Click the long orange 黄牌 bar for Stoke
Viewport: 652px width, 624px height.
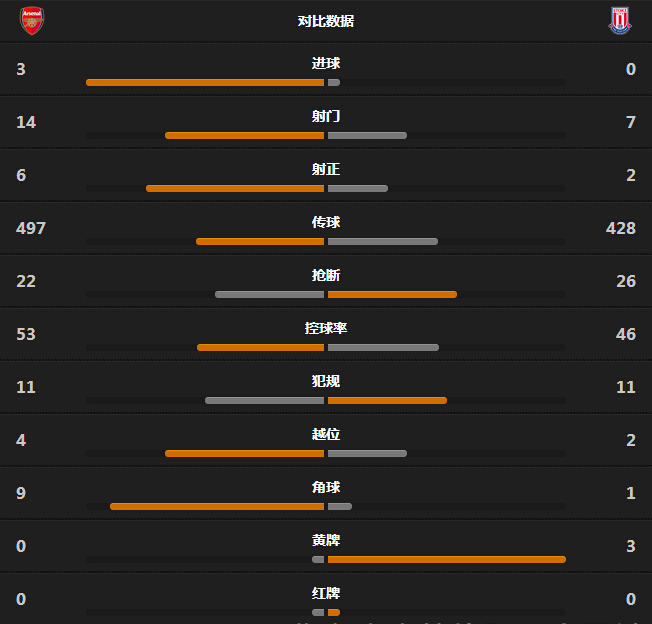[x=447, y=559]
